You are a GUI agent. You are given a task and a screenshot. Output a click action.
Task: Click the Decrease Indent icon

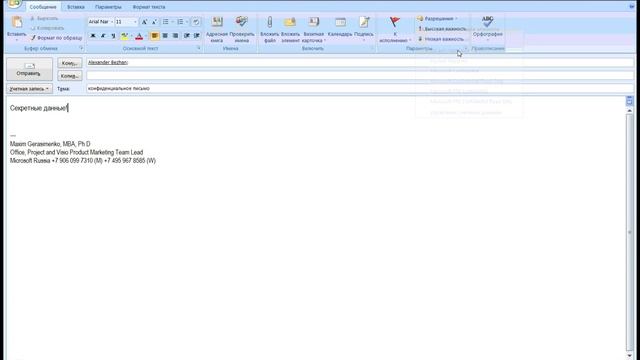click(187, 36)
